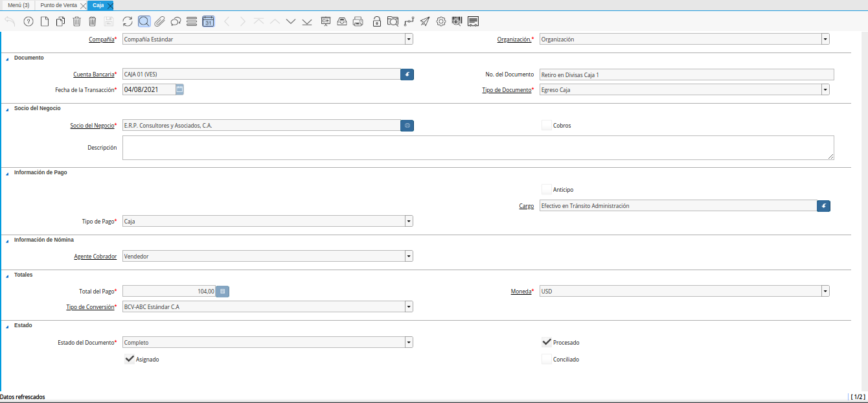Click into the Descripción text field
The height and width of the screenshot is (403, 868).
click(x=477, y=147)
